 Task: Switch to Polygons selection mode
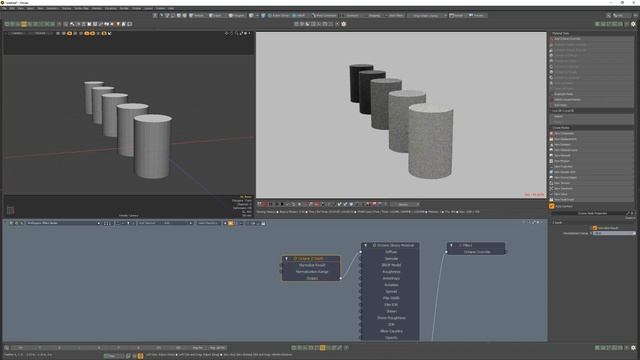coord(237,16)
